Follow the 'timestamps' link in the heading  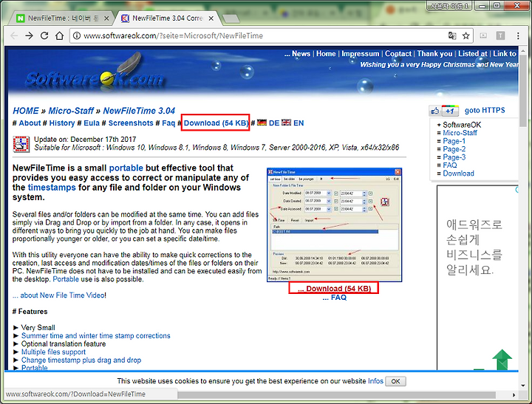pyautogui.click(x=52, y=188)
